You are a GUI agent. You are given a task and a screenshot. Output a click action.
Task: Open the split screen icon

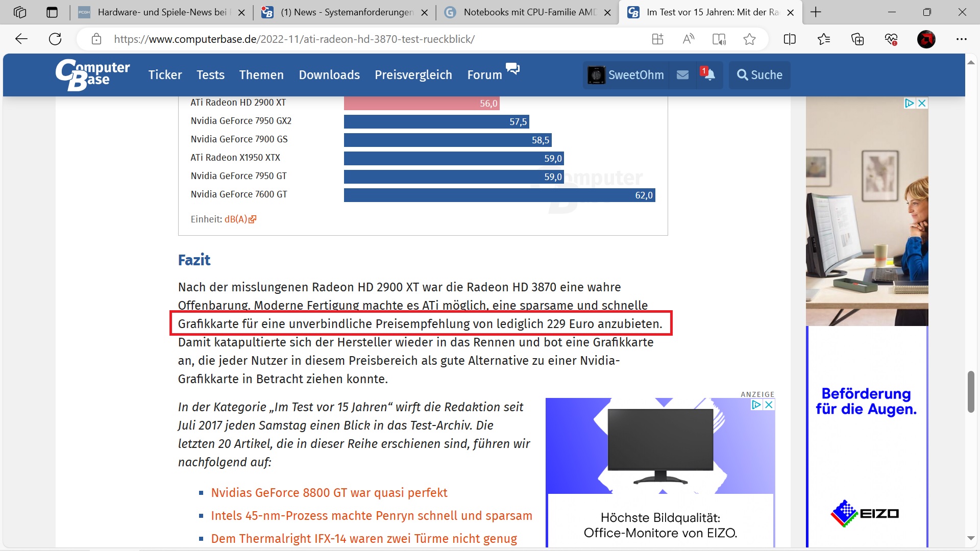tap(789, 39)
